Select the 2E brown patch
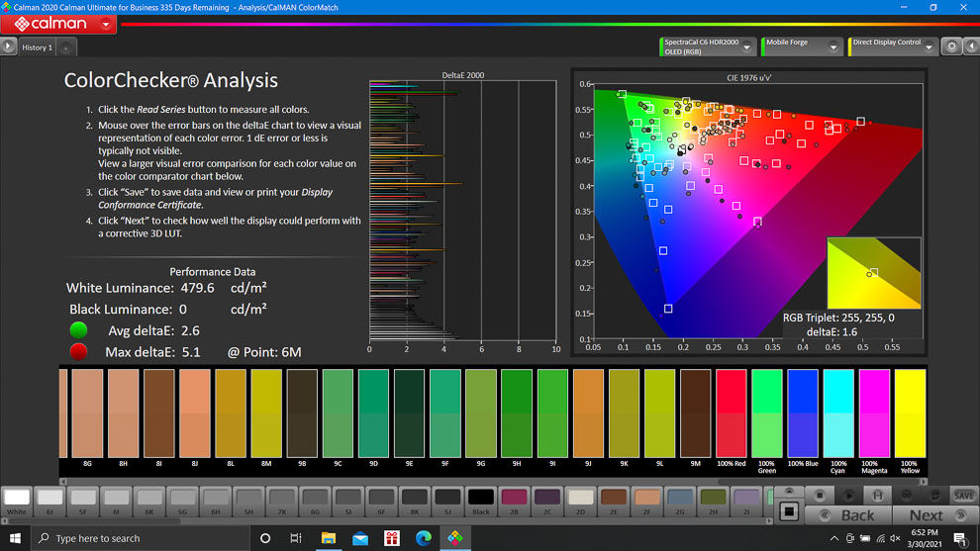This screenshot has height=551, width=980. click(x=613, y=501)
